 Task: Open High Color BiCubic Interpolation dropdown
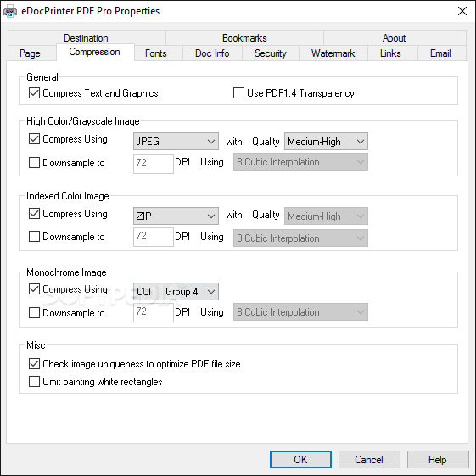pyautogui.click(x=300, y=162)
